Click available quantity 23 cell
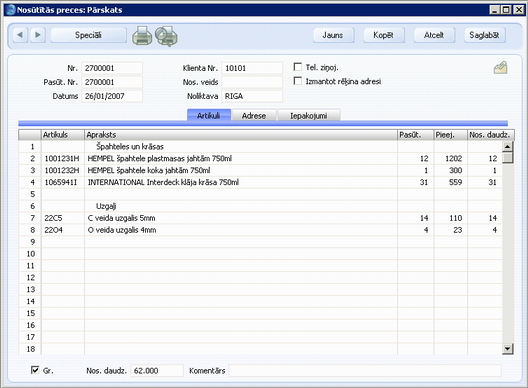Image resolution: width=528 pixels, height=388 pixels. click(x=450, y=230)
